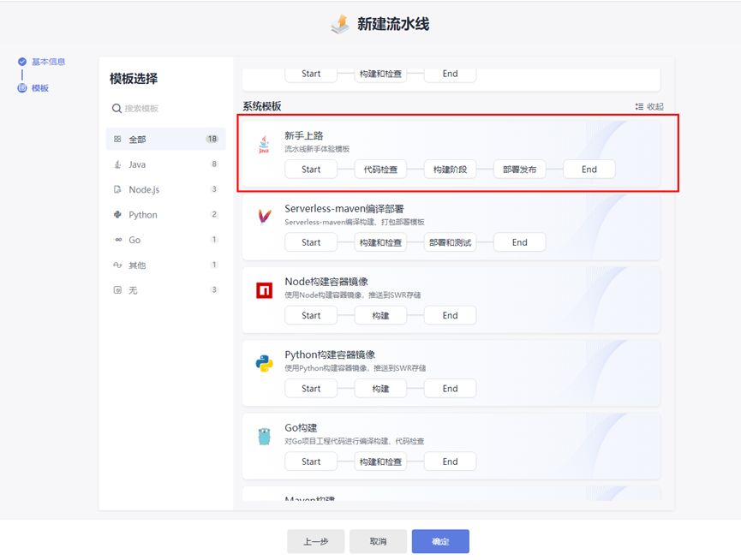This screenshot has width=741, height=560.
Task: Click the Start stage in 新手上路
Action: coord(311,170)
